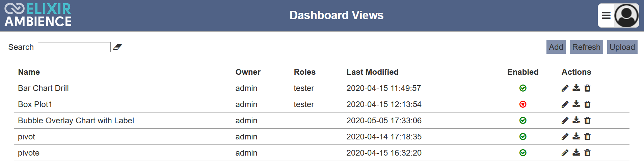The height and width of the screenshot is (163, 644).
Task: Toggle enabled status for pivot view
Action: 523,137
